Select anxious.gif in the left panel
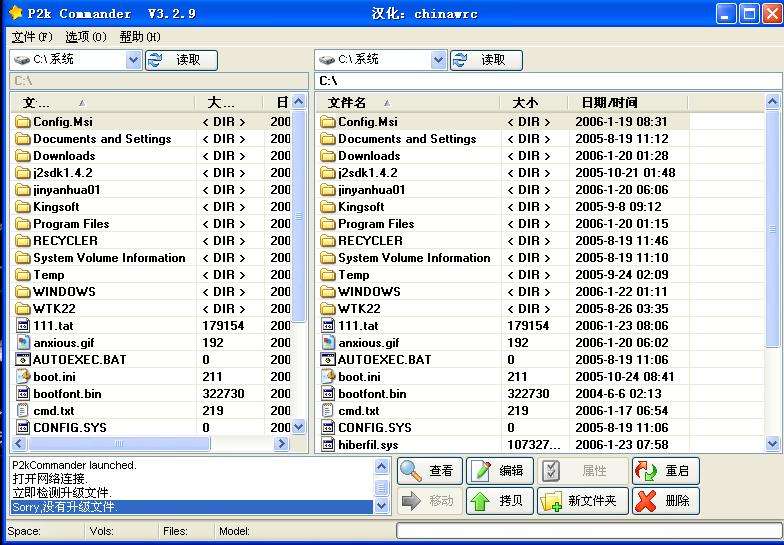Screen dimensions: 784x545 (x=62, y=343)
